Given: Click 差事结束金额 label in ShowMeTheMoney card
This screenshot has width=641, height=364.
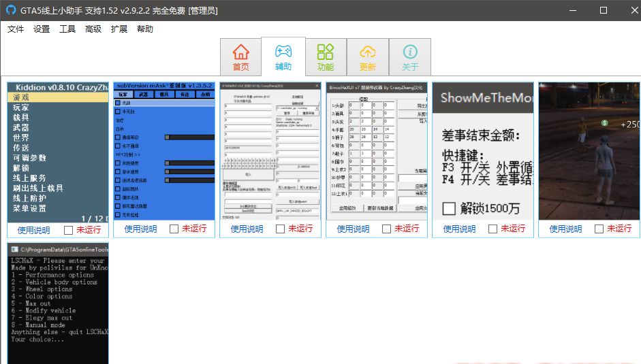Looking at the screenshot, I should [x=481, y=135].
